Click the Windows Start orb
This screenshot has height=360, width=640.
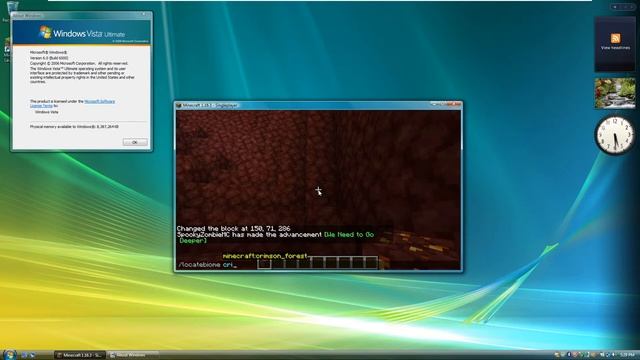[x=9, y=354]
